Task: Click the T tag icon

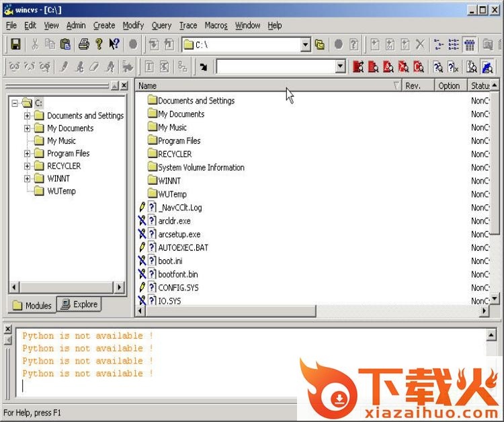Action: point(149,67)
